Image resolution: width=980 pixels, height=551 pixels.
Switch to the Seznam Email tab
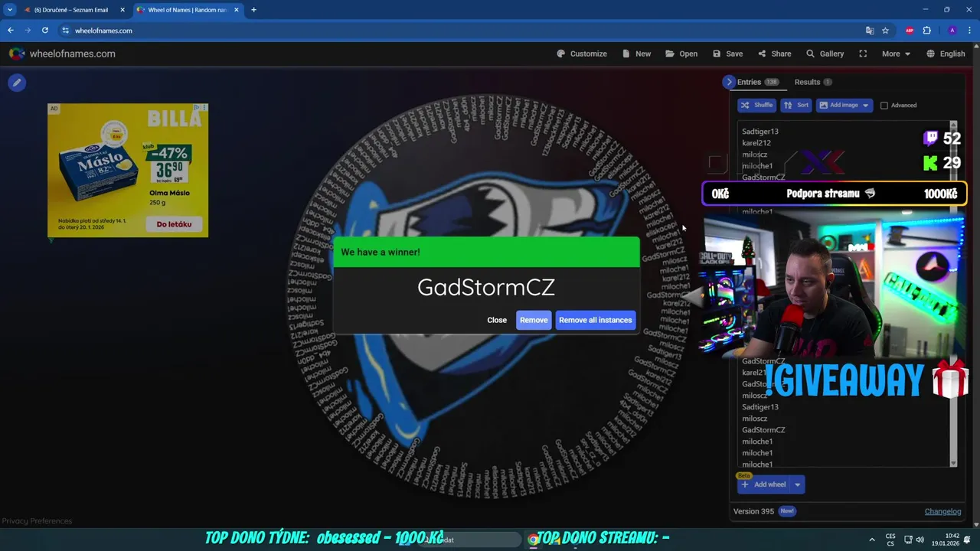point(70,10)
